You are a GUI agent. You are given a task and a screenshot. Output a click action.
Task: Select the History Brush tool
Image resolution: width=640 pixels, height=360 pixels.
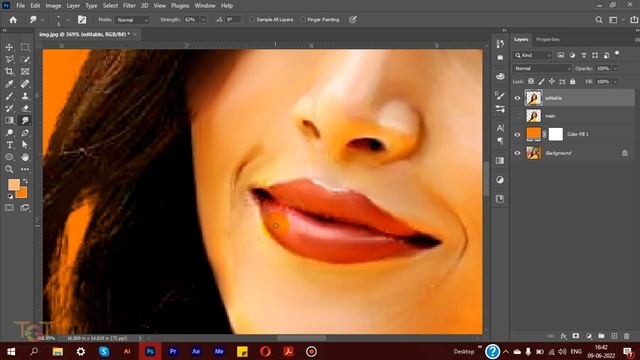click(9, 109)
